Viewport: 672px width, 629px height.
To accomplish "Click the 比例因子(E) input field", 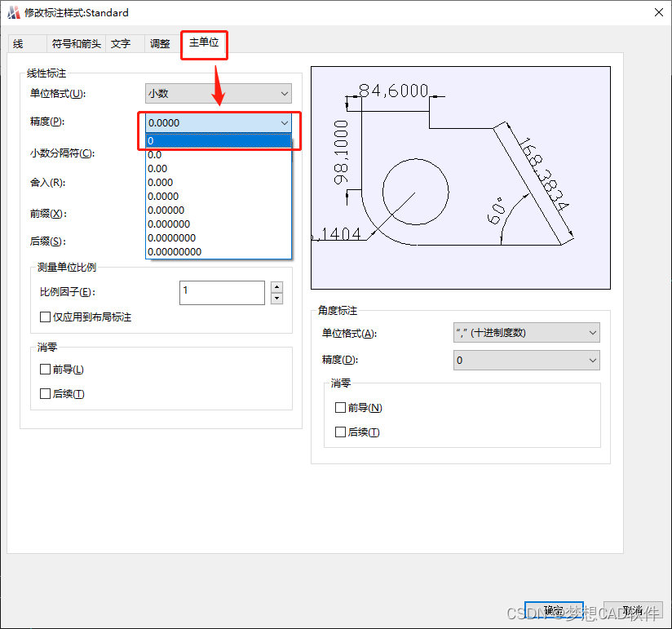I will pos(222,293).
